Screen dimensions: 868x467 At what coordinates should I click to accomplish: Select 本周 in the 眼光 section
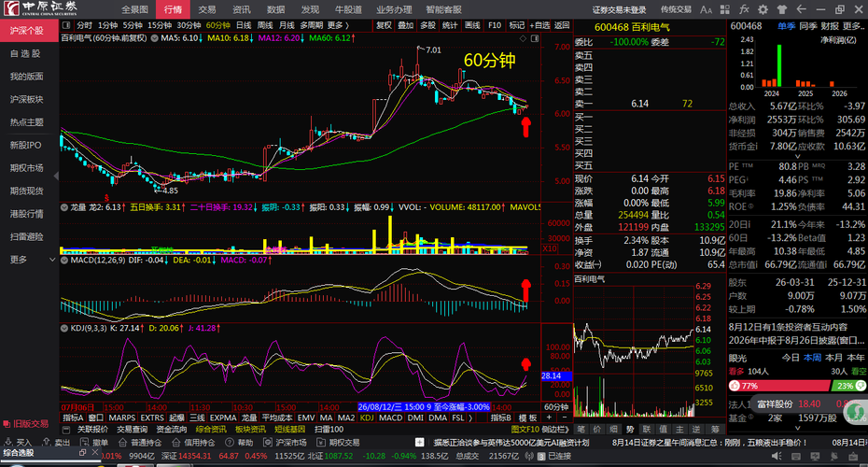pos(813,358)
